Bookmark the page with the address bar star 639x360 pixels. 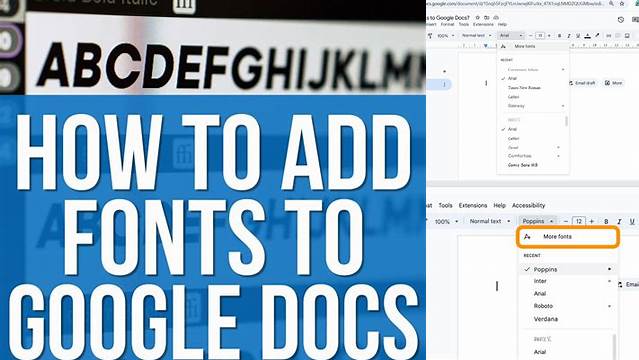[x=622, y=3]
